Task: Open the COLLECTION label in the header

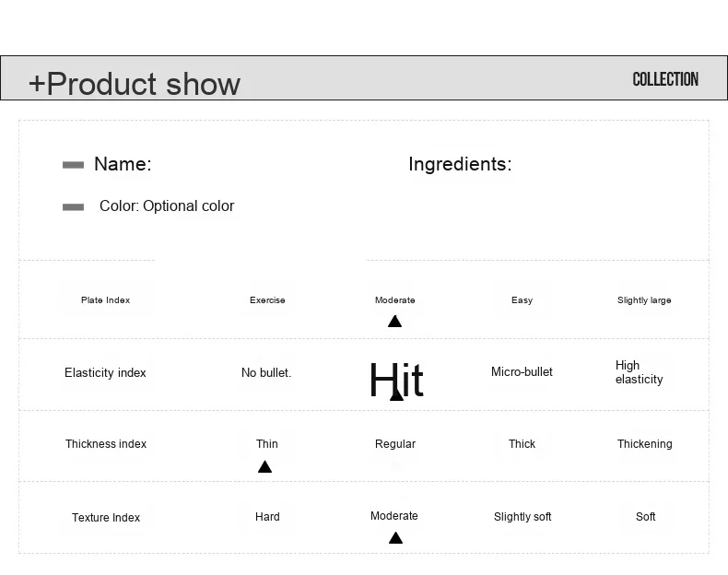Action: click(665, 79)
